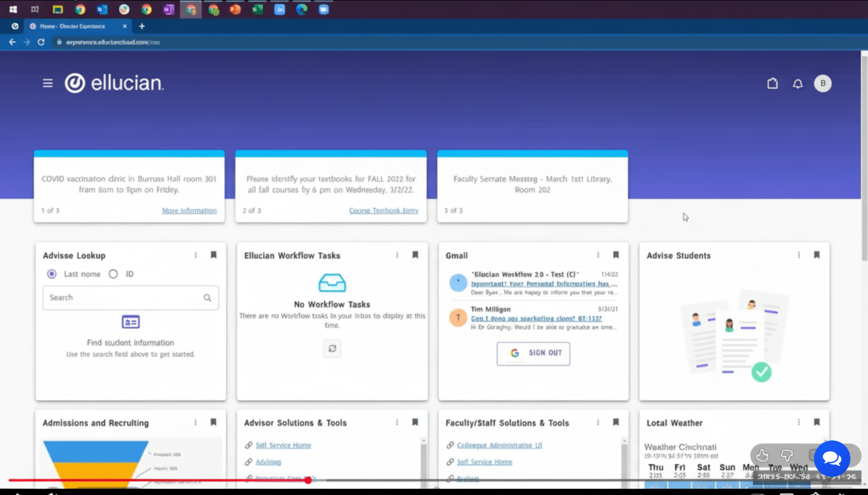Viewport: 868px width, 495px height.
Task: Toggle bookmark on Advisee Lookup card
Action: tap(213, 255)
